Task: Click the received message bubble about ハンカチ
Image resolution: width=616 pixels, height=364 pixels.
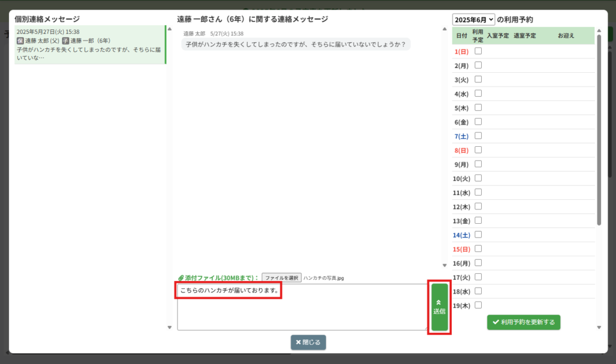Action: pyautogui.click(x=295, y=45)
